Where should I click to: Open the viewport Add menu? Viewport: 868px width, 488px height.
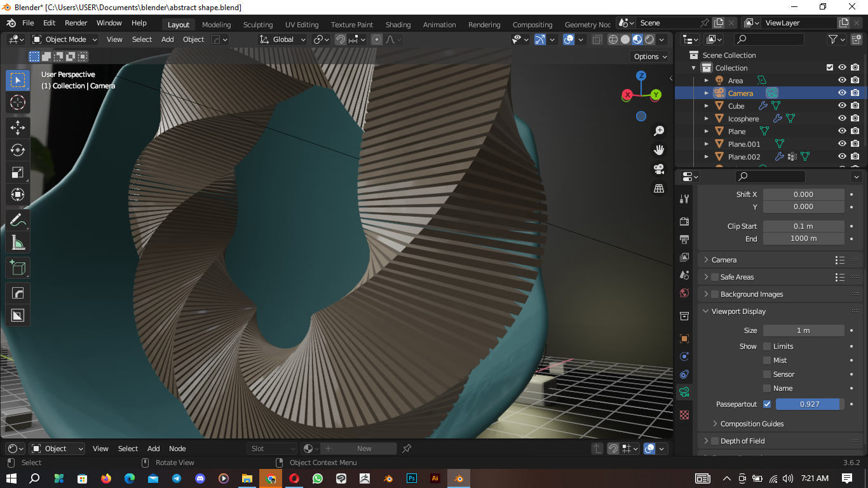point(168,39)
